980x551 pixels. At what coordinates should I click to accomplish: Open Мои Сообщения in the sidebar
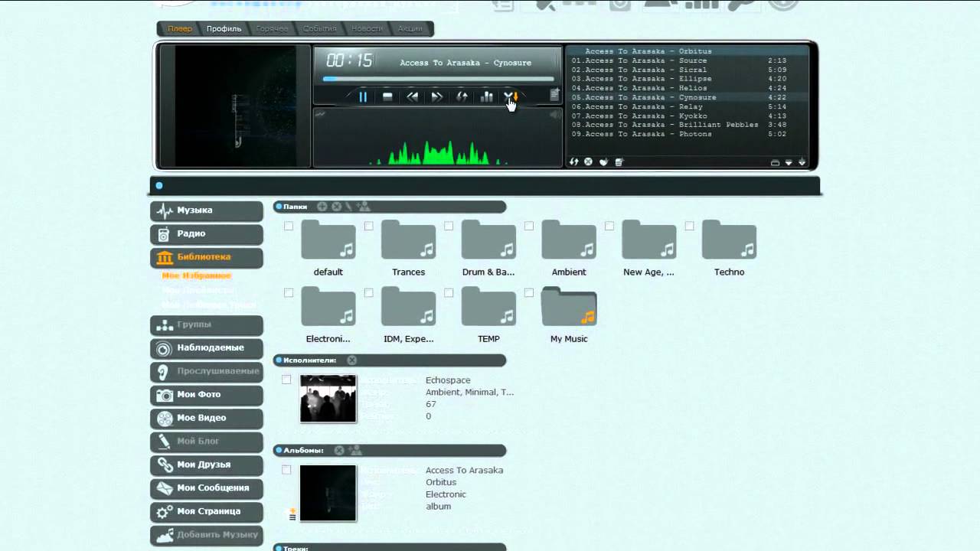(x=207, y=488)
